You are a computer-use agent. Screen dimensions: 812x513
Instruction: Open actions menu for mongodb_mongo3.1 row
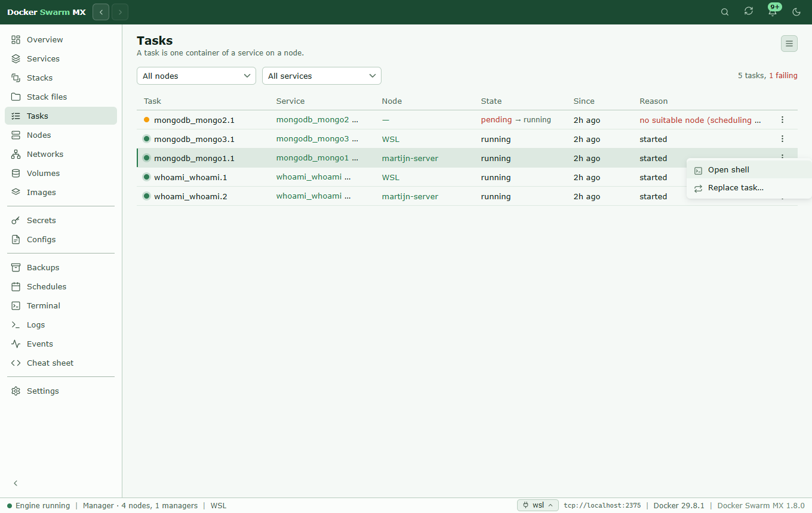tap(782, 139)
